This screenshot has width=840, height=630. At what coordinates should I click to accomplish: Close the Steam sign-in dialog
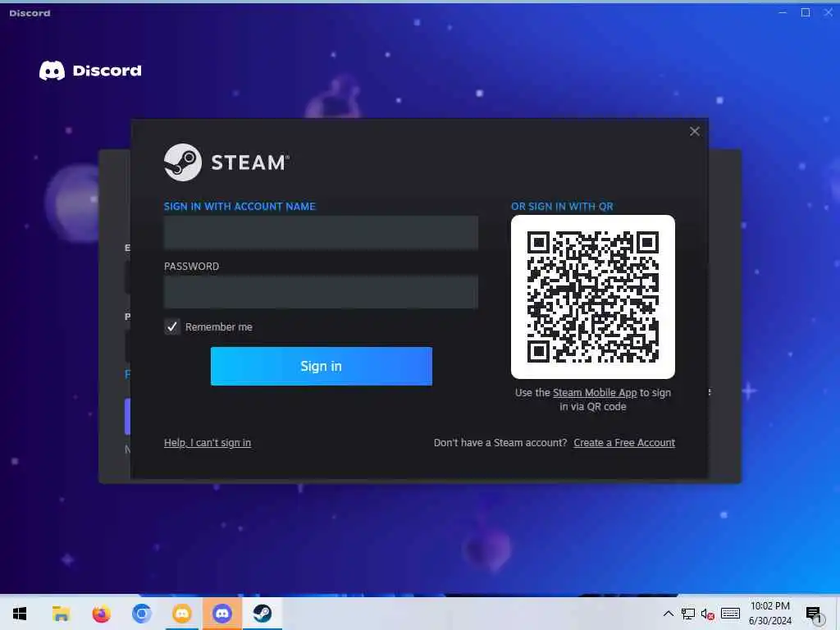click(694, 131)
